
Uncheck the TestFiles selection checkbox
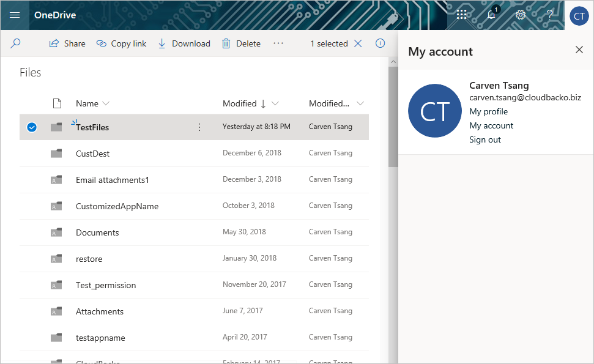click(32, 127)
